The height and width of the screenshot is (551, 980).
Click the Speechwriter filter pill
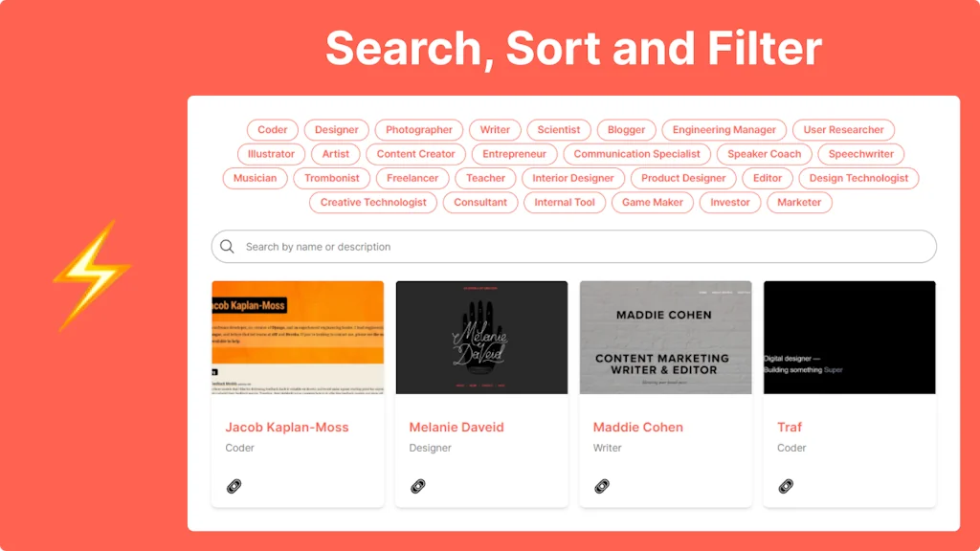tap(859, 154)
